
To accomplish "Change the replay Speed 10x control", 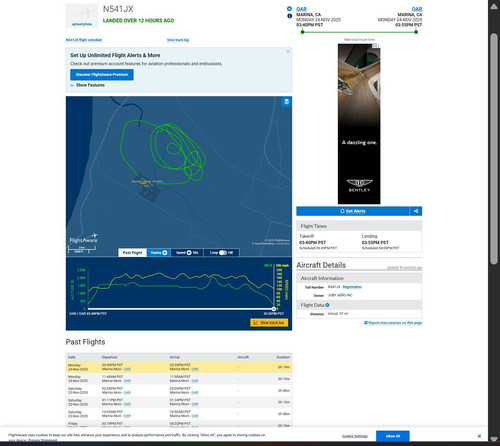I will tap(187, 253).
